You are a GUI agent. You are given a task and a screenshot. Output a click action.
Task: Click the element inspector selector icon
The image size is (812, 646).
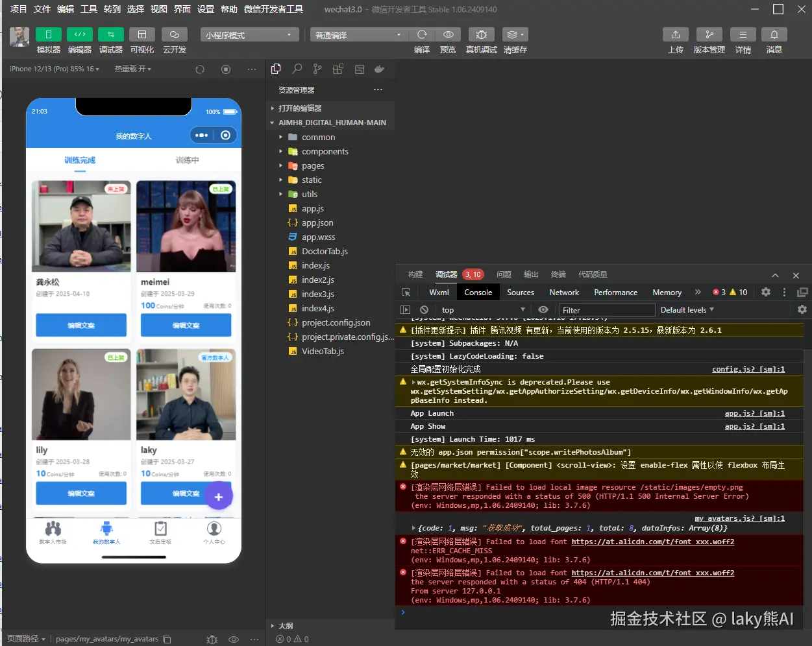tap(406, 293)
